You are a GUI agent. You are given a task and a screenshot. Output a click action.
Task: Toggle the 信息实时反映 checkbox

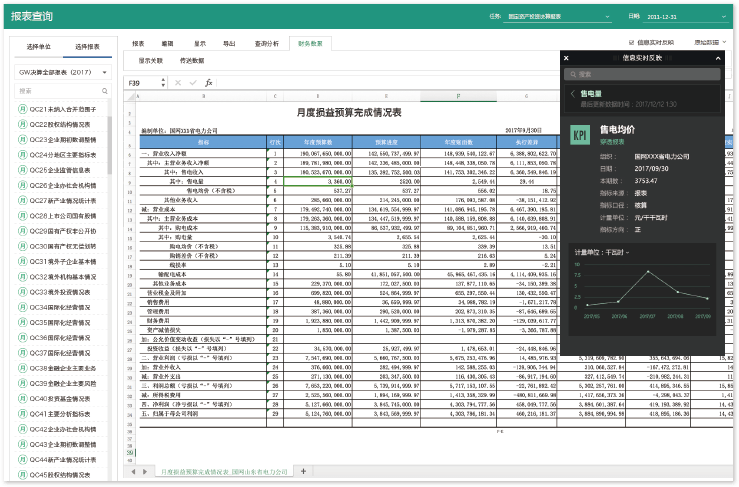tap(629, 44)
